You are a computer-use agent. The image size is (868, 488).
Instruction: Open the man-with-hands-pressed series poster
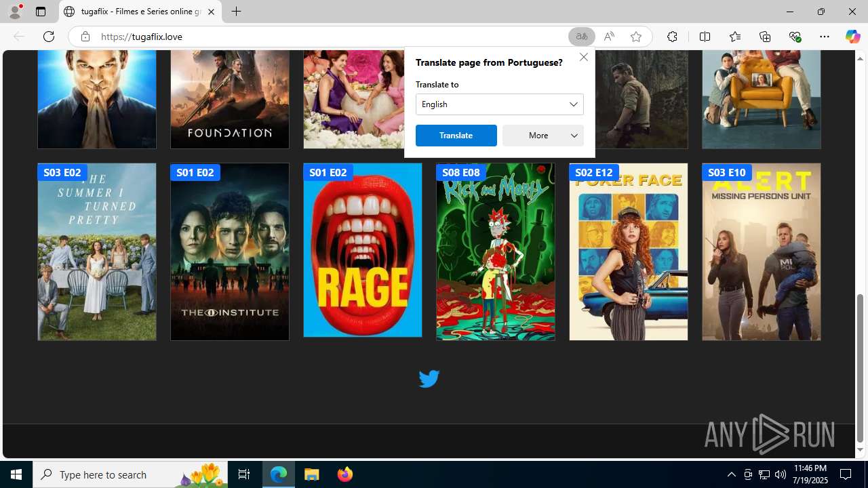point(97,99)
